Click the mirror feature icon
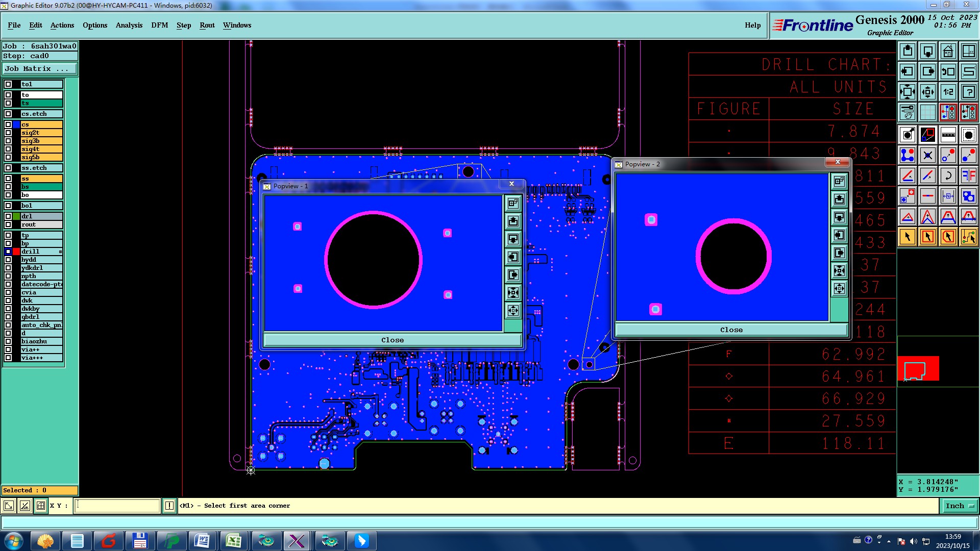This screenshot has width=980, height=551. [x=968, y=176]
